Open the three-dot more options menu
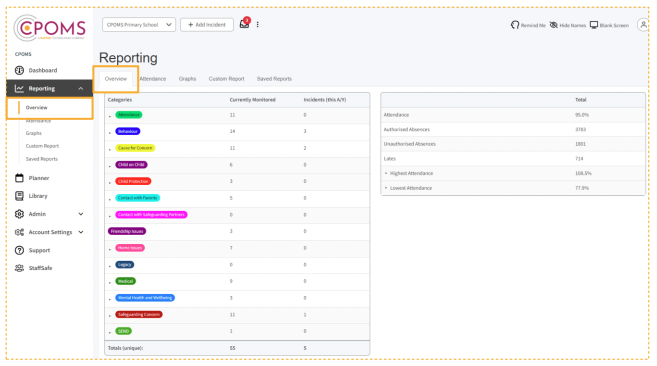 [x=258, y=24]
